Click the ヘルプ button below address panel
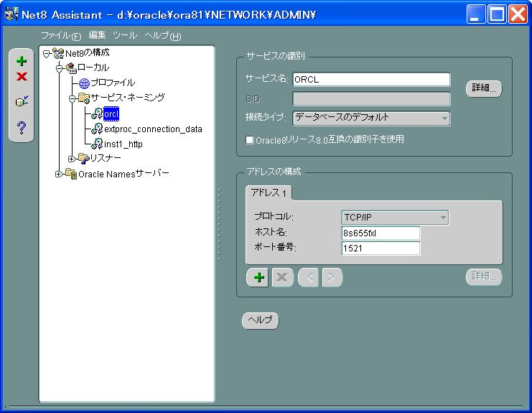The height and width of the screenshot is (413, 532). point(260,320)
